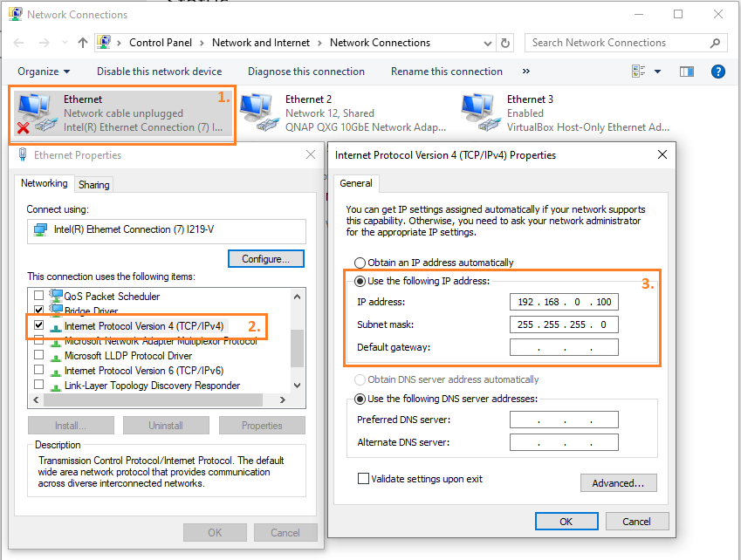Image resolution: width=741 pixels, height=560 pixels.
Task: Select the Ethernet 3 adapter icon
Action: point(480,113)
